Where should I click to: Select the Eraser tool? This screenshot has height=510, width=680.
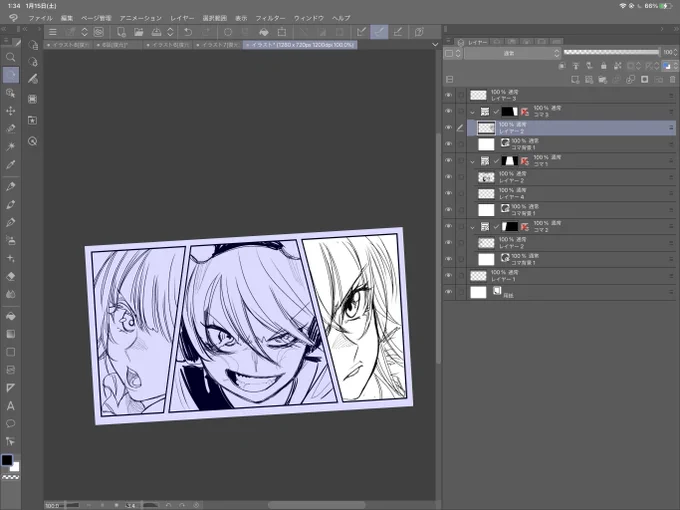10,276
